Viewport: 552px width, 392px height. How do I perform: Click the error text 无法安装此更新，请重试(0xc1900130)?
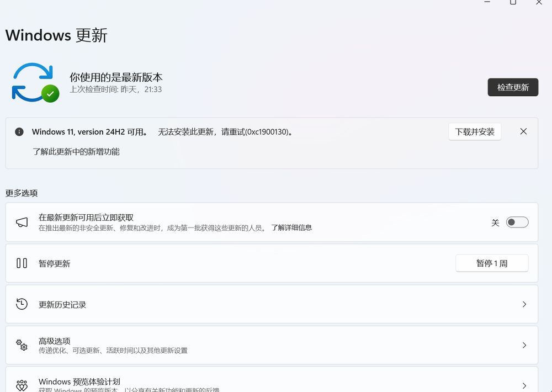click(226, 132)
